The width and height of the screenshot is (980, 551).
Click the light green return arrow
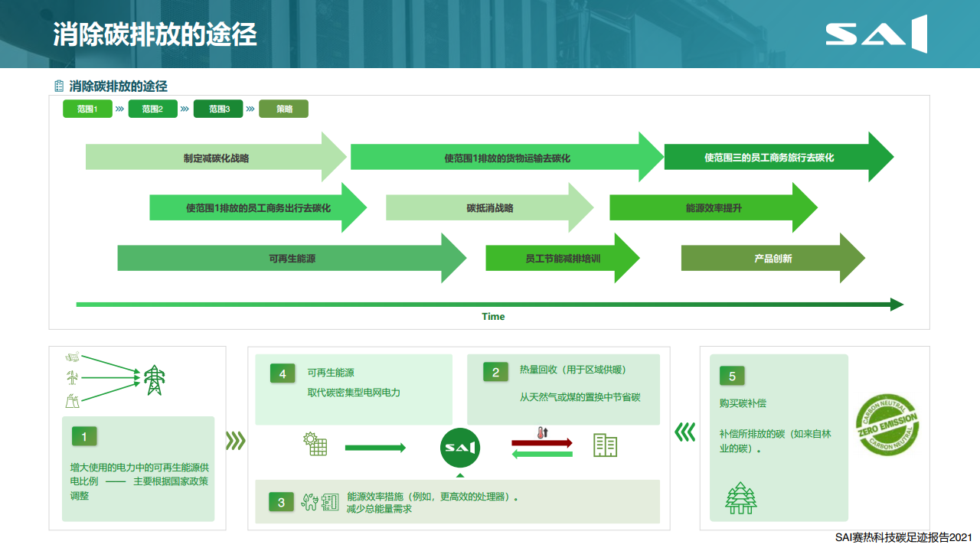(x=542, y=455)
